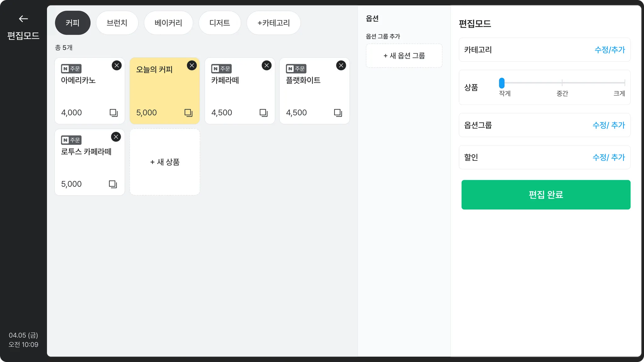Switch to the 브런치 category tab
The width and height of the screenshot is (644, 362).
click(x=117, y=23)
